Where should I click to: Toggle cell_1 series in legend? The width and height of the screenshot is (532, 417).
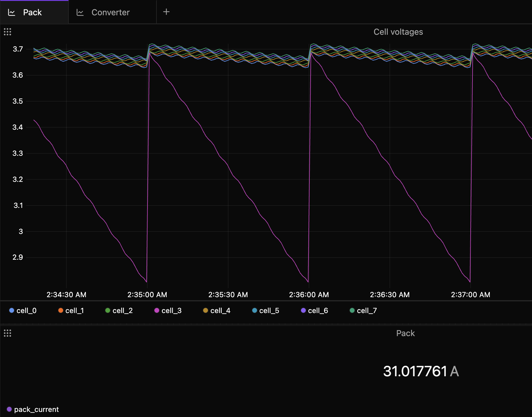coord(71,311)
